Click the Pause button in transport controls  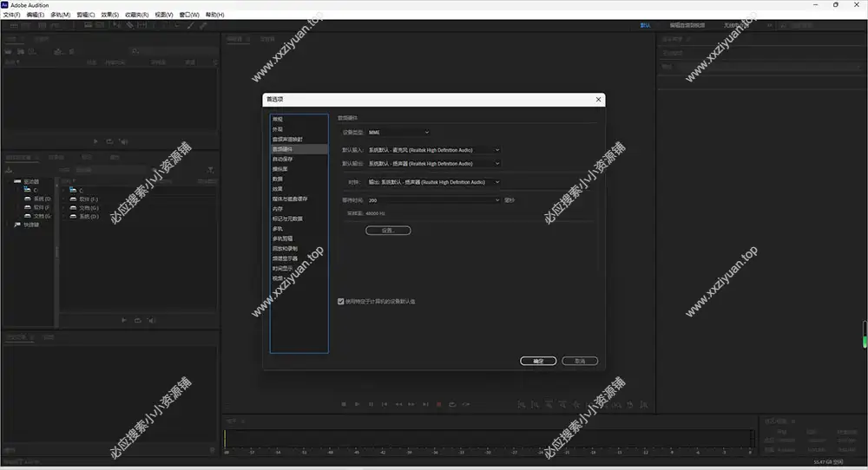[372, 404]
